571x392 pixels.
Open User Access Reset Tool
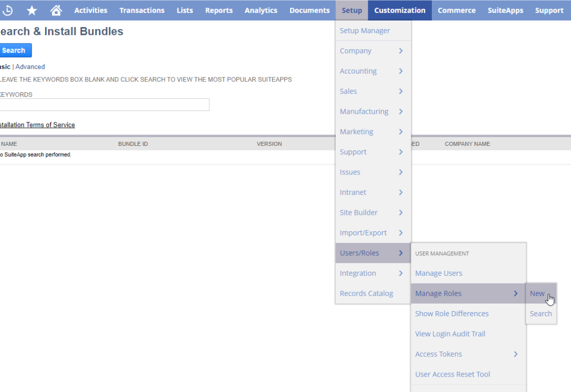coord(468,374)
